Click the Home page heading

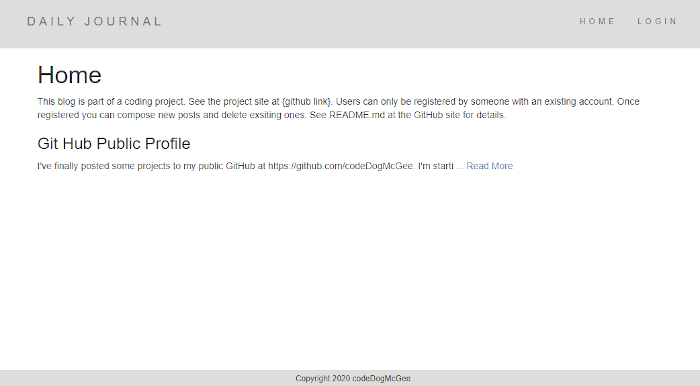click(x=70, y=75)
